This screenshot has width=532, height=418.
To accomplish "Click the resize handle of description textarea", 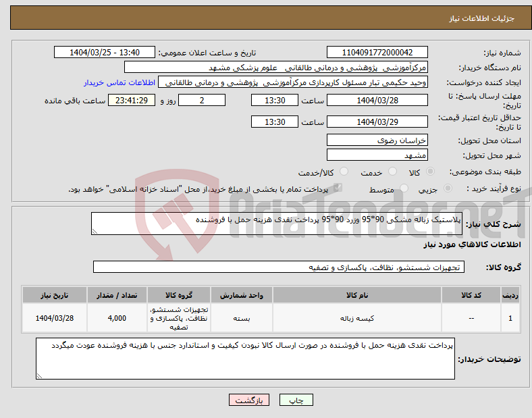I will tap(95, 232).
